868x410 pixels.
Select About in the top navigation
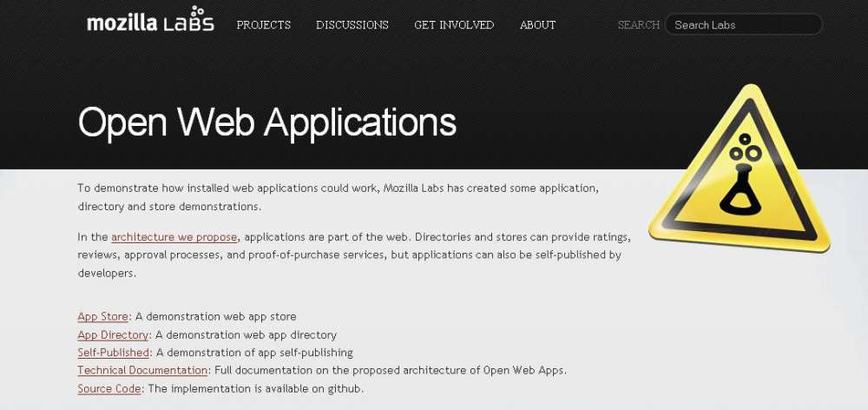[537, 25]
